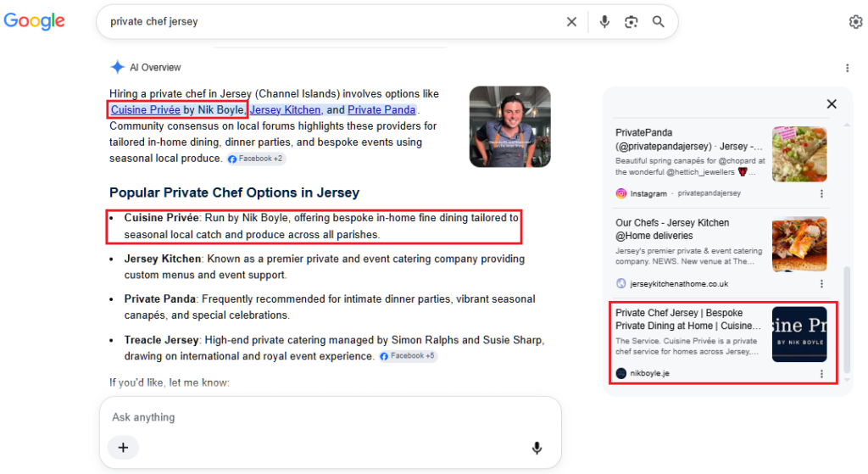Open Cuisine Privée link
Screen dimensions: 868x474
click(x=146, y=109)
